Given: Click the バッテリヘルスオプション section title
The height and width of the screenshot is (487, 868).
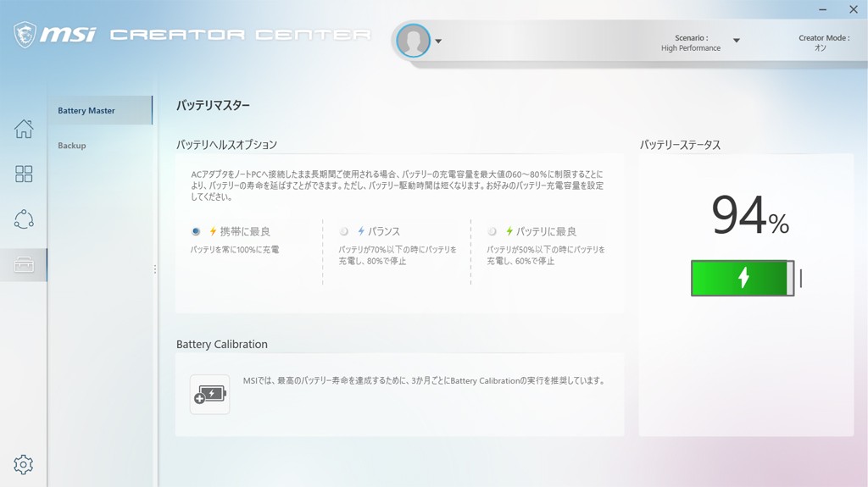Looking at the screenshot, I should pyautogui.click(x=226, y=145).
